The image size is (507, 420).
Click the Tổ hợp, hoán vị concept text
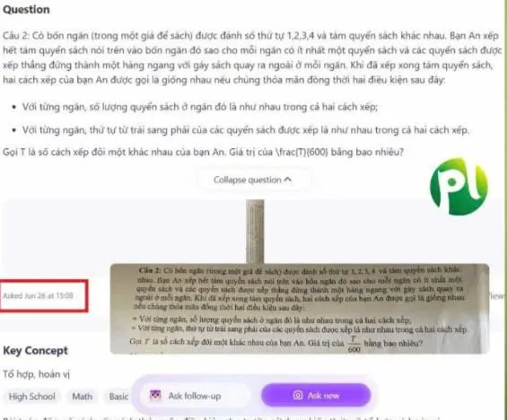[37, 374]
